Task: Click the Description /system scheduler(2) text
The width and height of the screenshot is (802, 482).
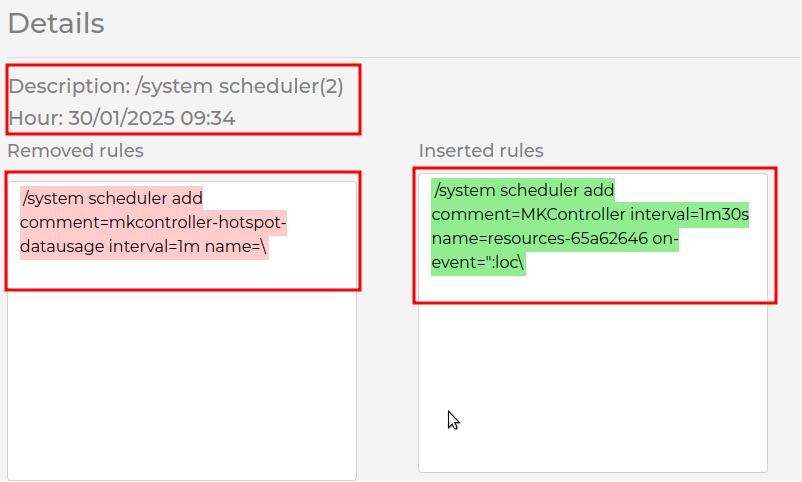Action: tap(176, 86)
